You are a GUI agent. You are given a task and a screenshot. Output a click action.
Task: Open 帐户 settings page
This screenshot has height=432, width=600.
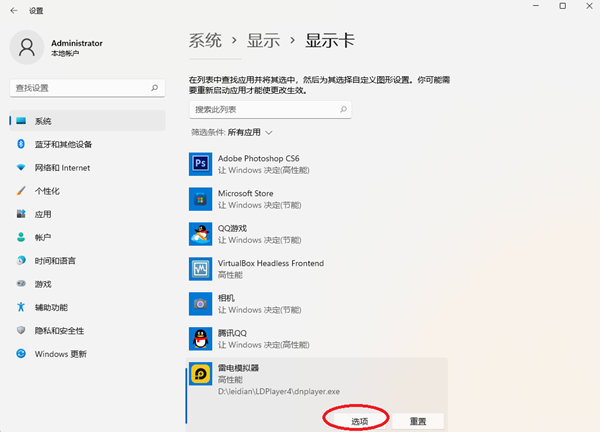pyautogui.click(x=88, y=237)
